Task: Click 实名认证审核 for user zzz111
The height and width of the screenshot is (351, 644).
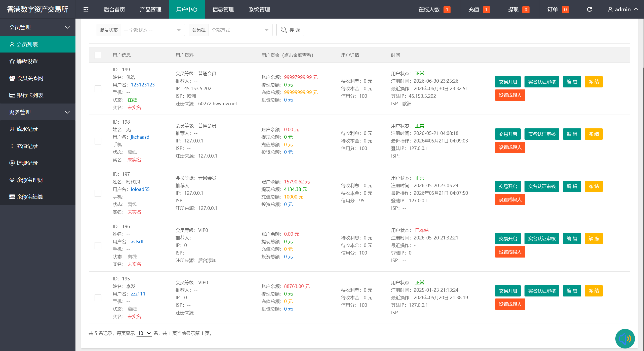Action: pyautogui.click(x=542, y=291)
